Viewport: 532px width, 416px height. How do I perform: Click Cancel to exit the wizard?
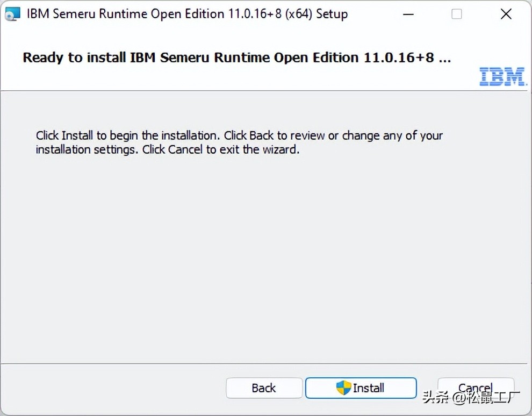point(475,387)
